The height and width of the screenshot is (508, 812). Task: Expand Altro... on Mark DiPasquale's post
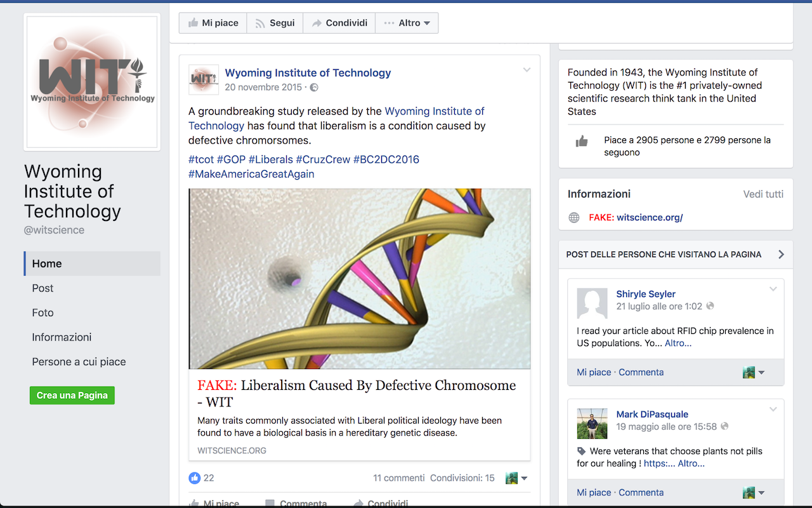point(691,464)
